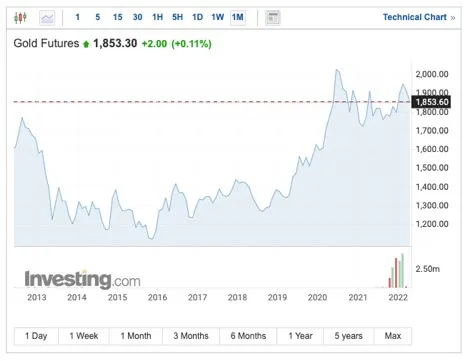
Task: Select the 5 minute interval
Action: point(98,17)
